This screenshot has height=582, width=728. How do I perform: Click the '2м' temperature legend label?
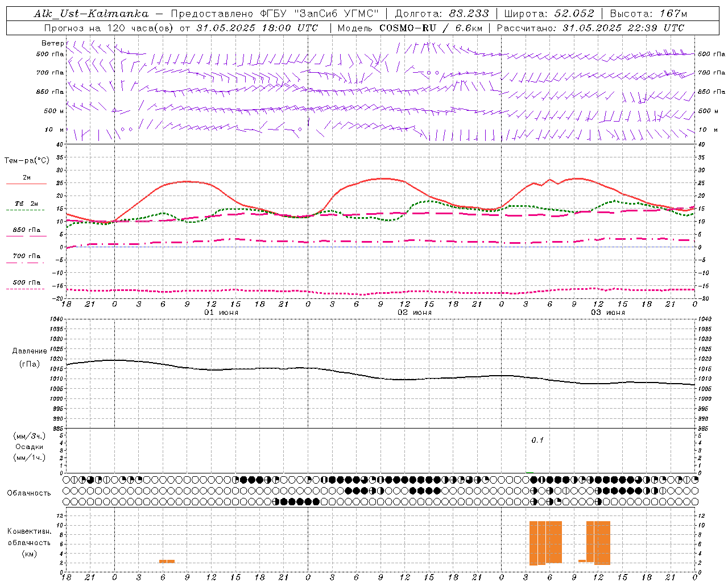click(27, 178)
